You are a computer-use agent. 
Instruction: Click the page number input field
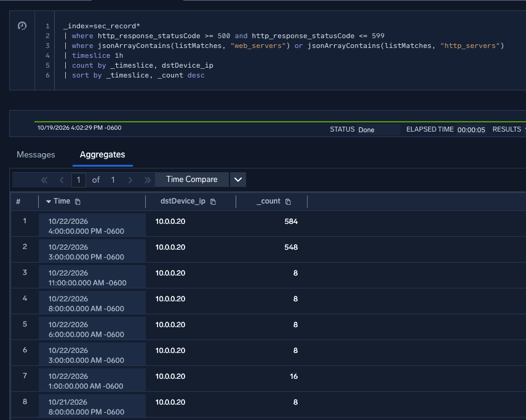click(x=79, y=180)
